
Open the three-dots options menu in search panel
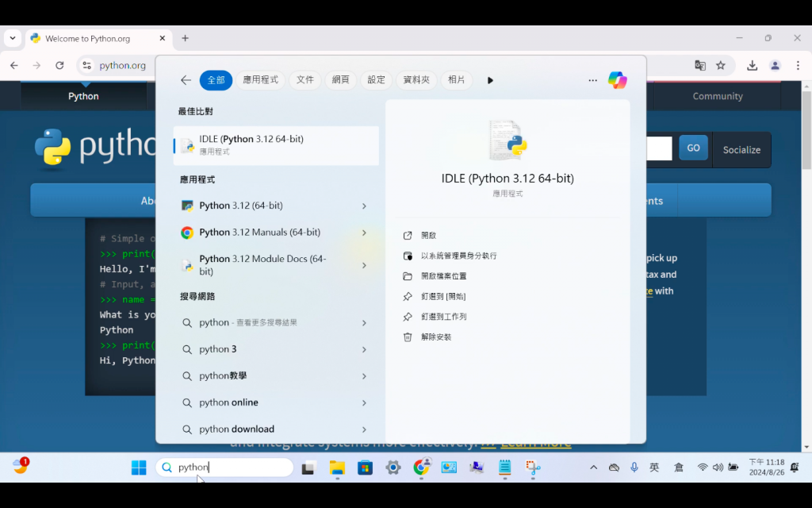click(x=592, y=80)
